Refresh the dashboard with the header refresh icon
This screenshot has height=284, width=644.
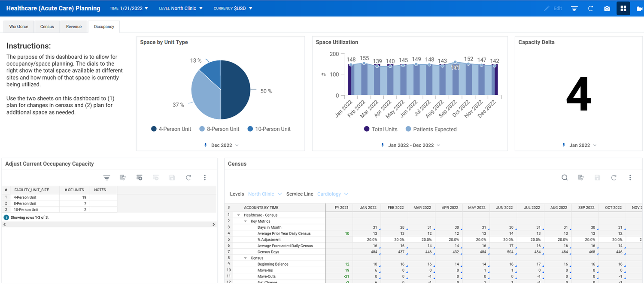(590, 8)
